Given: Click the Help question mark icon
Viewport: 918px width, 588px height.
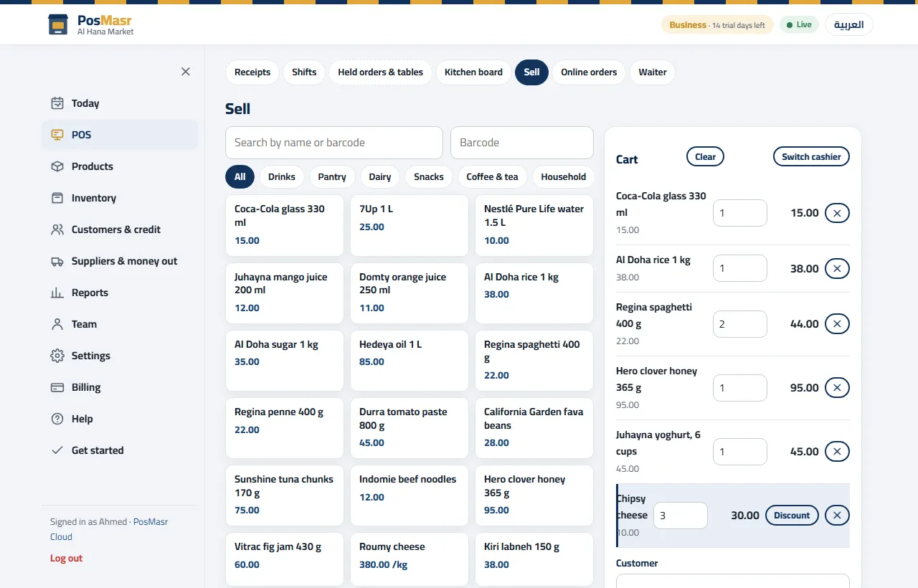Looking at the screenshot, I should point(57,419).
